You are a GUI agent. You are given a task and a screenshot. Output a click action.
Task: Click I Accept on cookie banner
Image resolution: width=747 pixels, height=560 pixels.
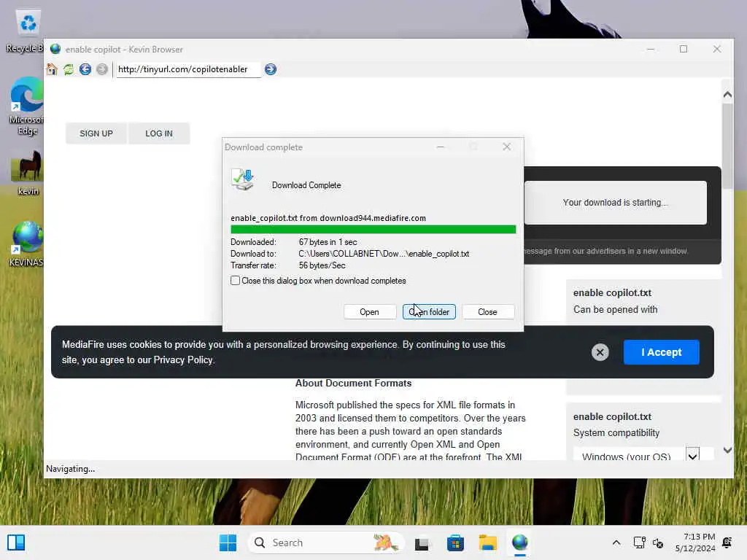(x=661, y=352)
